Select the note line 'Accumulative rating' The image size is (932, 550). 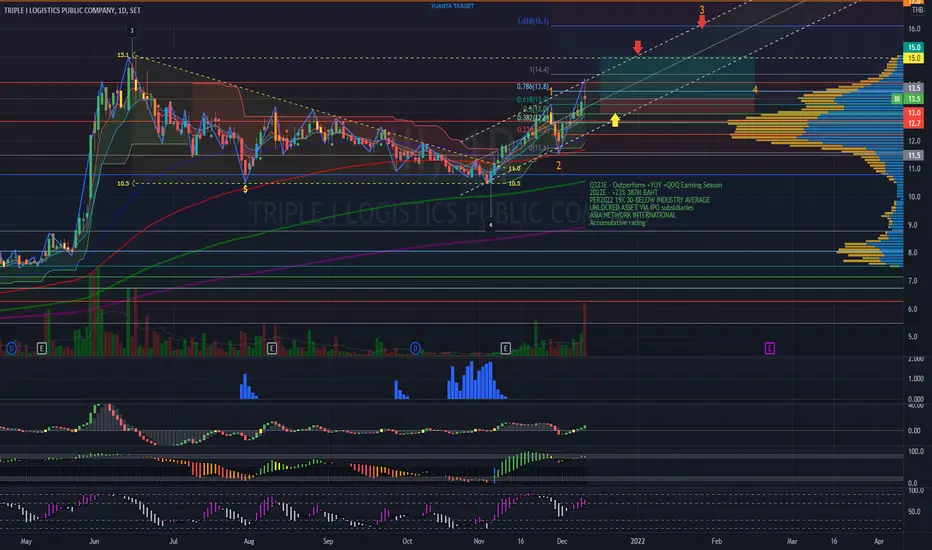pos(617,223)
